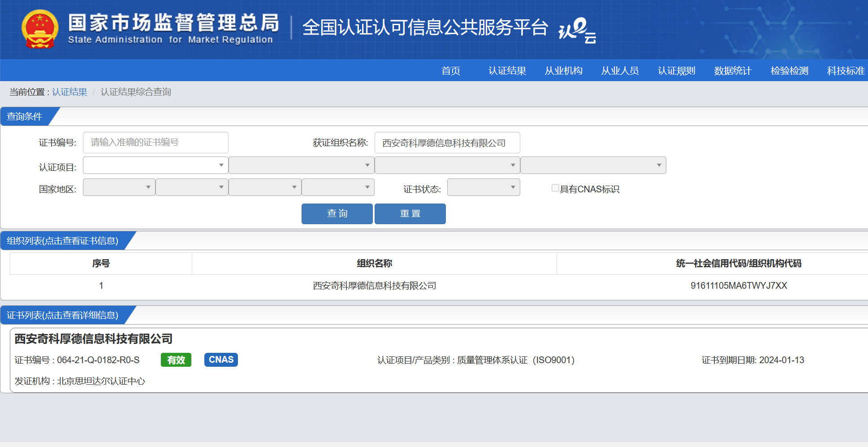Click the national emblem logo

[x=40, y=29]
